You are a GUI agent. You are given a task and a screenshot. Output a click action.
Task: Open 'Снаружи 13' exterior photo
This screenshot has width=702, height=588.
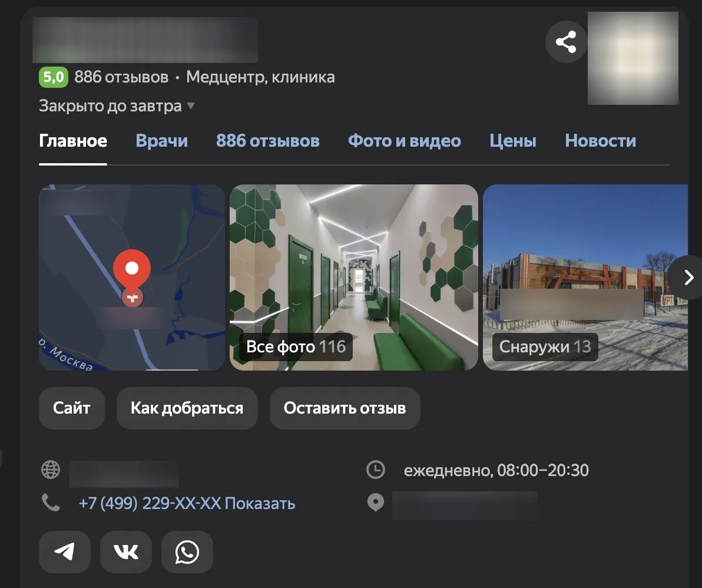(585, 277)
